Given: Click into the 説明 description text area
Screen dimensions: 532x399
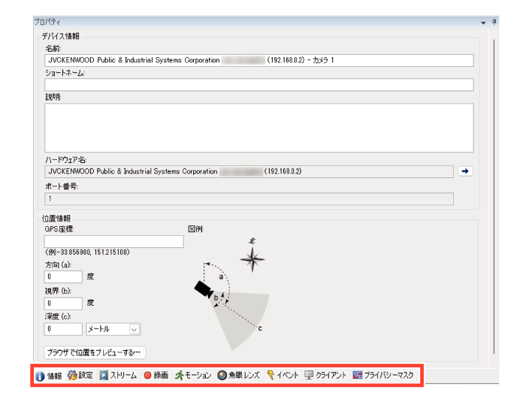Looking at the screenshot, I should pyautogui.click(x=259, y=127).
